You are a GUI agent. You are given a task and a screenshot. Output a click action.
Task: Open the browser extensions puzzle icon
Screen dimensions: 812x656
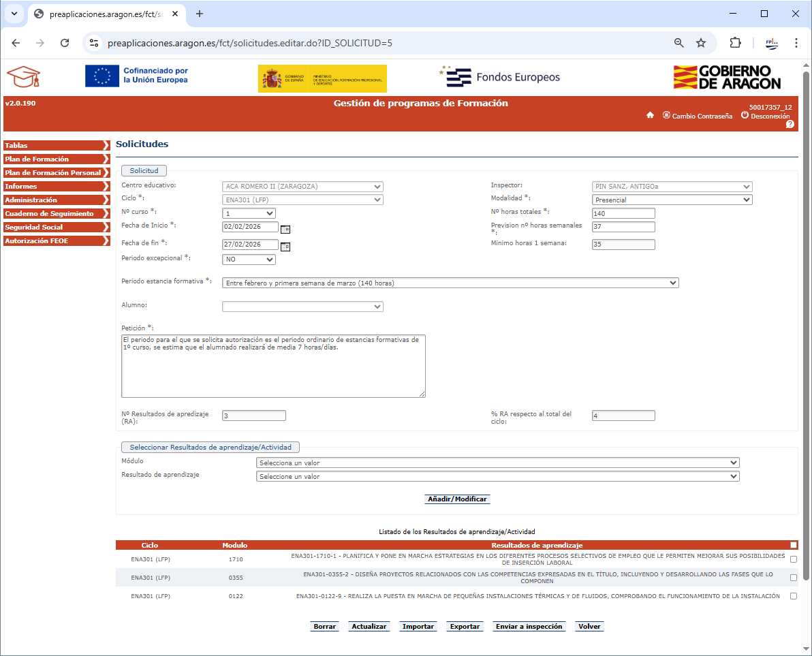click(735, 43)
